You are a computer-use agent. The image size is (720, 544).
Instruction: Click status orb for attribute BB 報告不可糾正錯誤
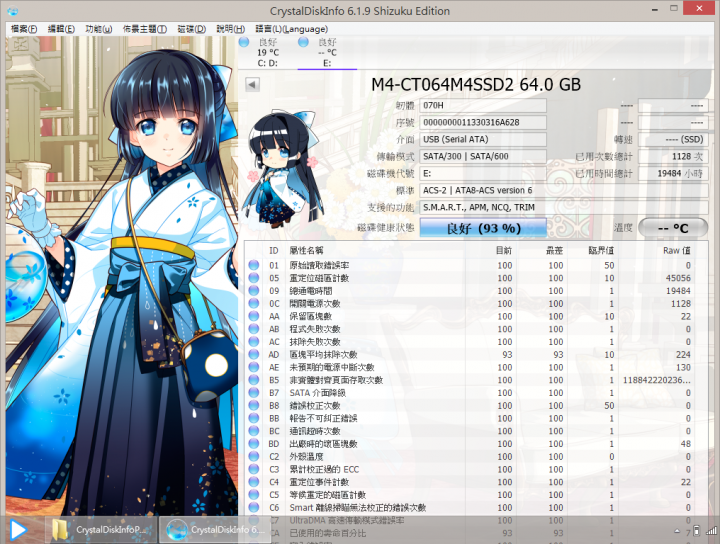(253, 418)
